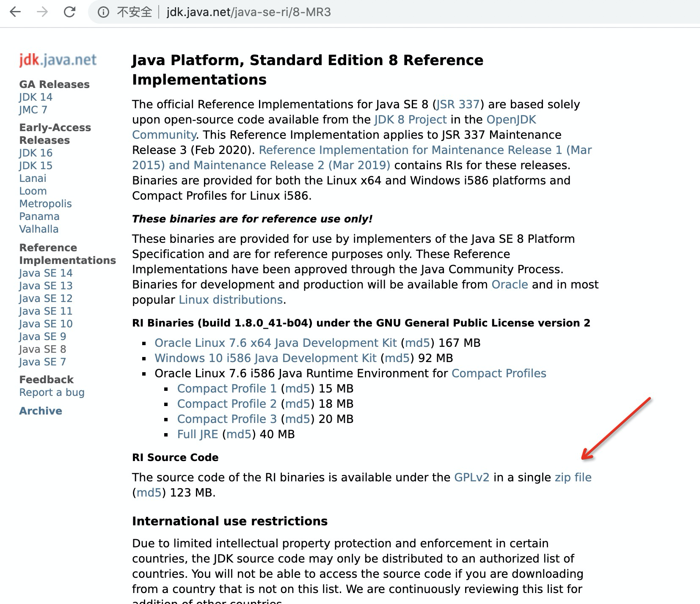Open the jdk.java.net logo link
This screenshot has width=700, height=604.
tap(58, 60)
